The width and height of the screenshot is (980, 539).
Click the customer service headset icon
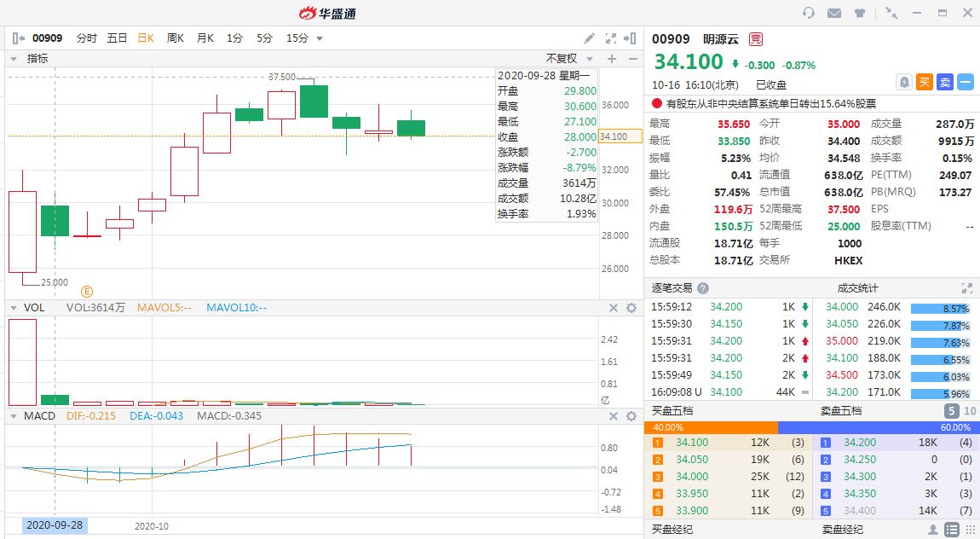(809, 13)
